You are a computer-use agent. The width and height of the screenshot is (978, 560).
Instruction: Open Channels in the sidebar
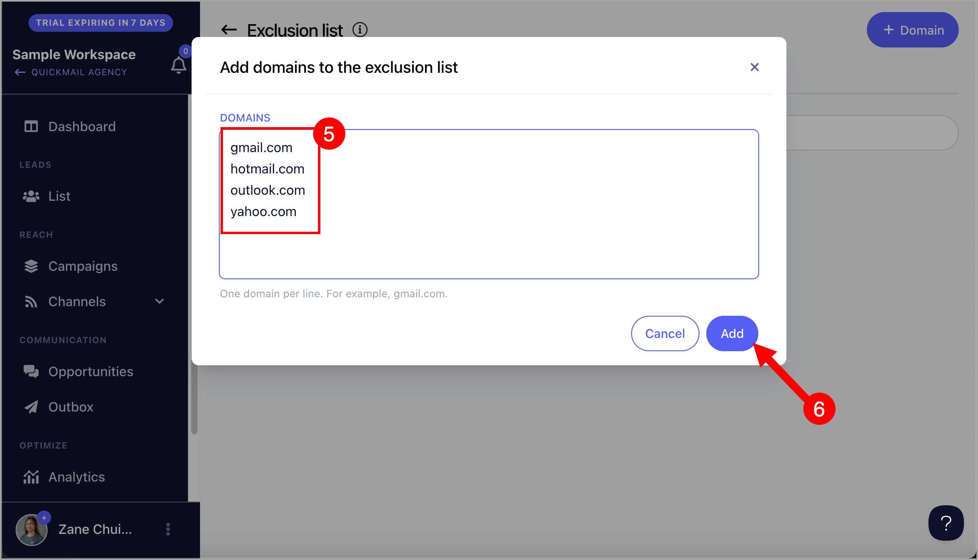pyautogui.click(x=77, y=302)
